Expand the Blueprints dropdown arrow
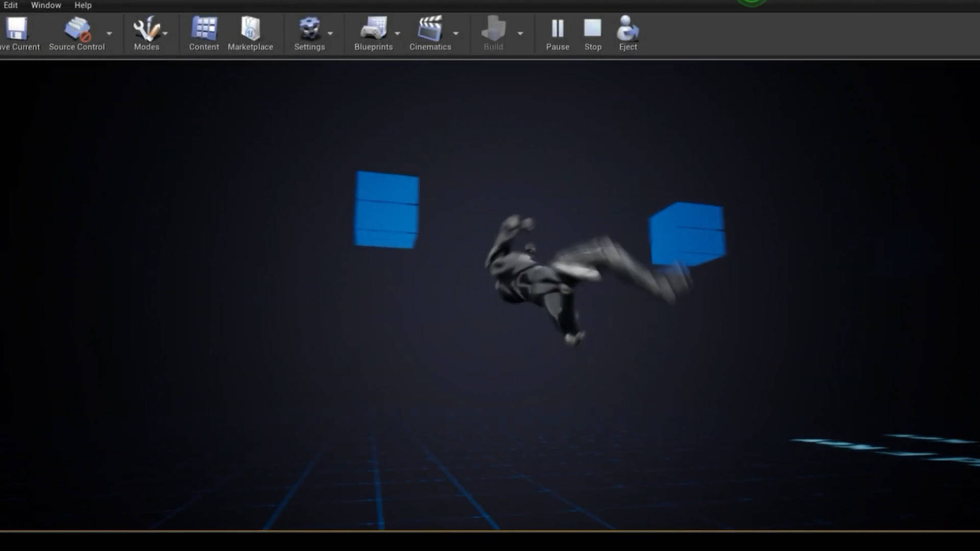This screenshot has height=551, width=980. tap(398, 33)
